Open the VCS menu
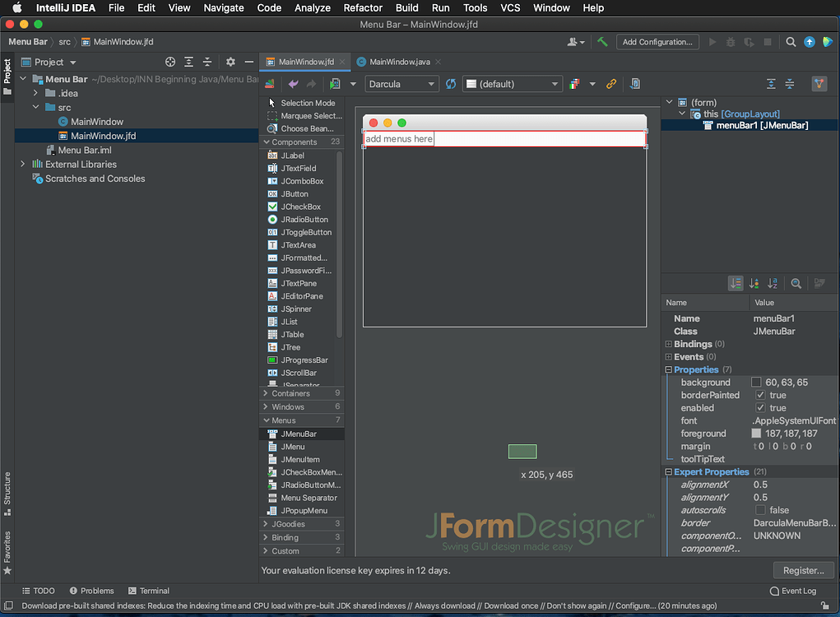 [510, 8]
